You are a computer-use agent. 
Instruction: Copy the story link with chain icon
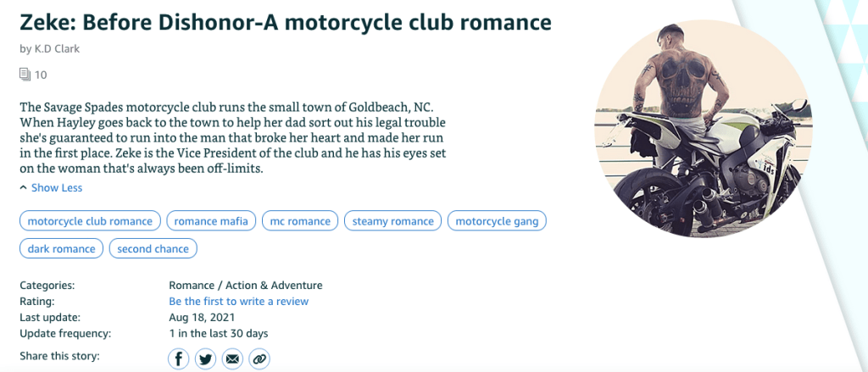tap(259, 359)
